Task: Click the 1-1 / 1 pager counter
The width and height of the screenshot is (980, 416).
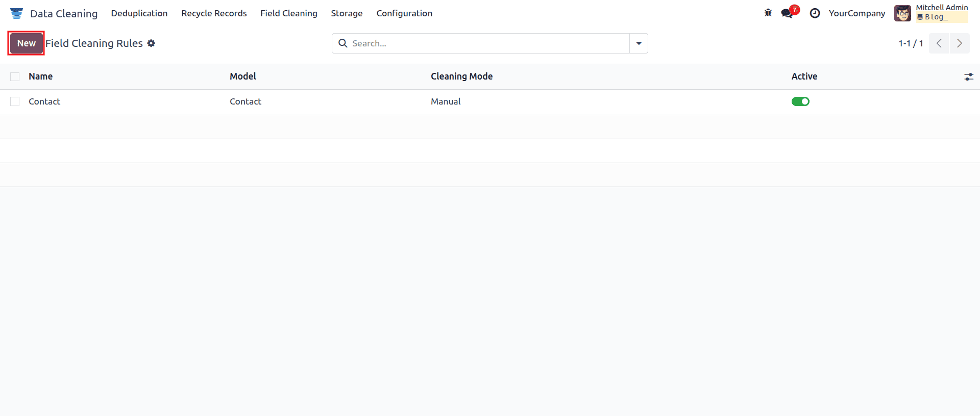Action: tap(911, 43)
